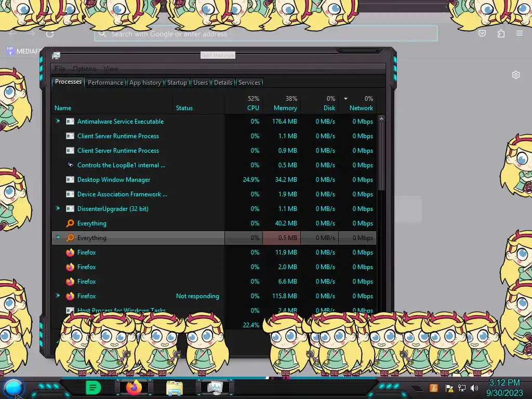Click the Not responding status text
Viewport: 532px width, 399px height.
(197, 296)
